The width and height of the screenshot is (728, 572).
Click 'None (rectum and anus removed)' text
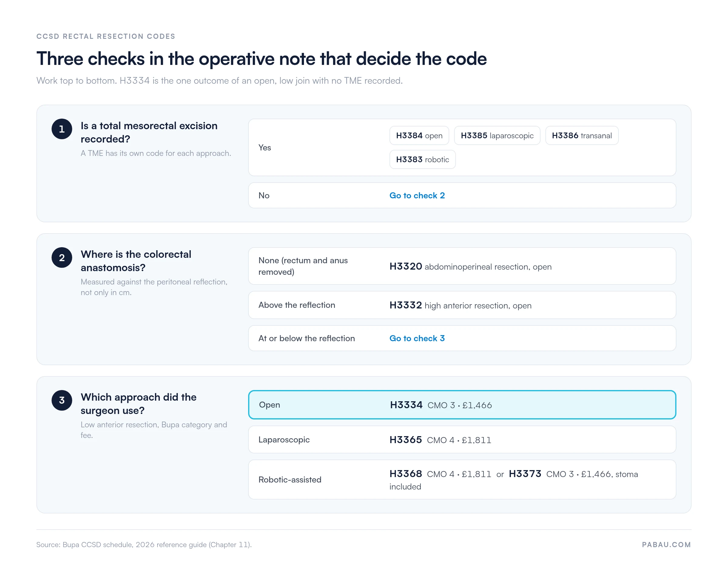tap(303, 266)
